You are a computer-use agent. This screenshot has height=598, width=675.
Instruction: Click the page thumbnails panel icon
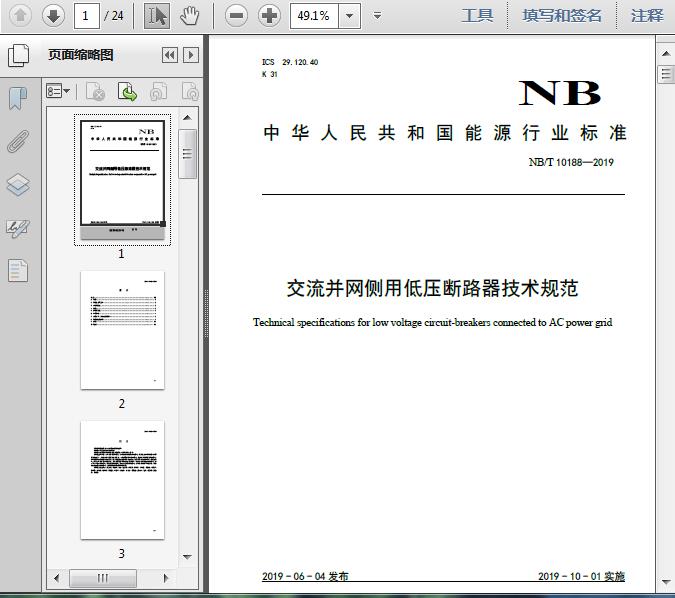point(19,56)
